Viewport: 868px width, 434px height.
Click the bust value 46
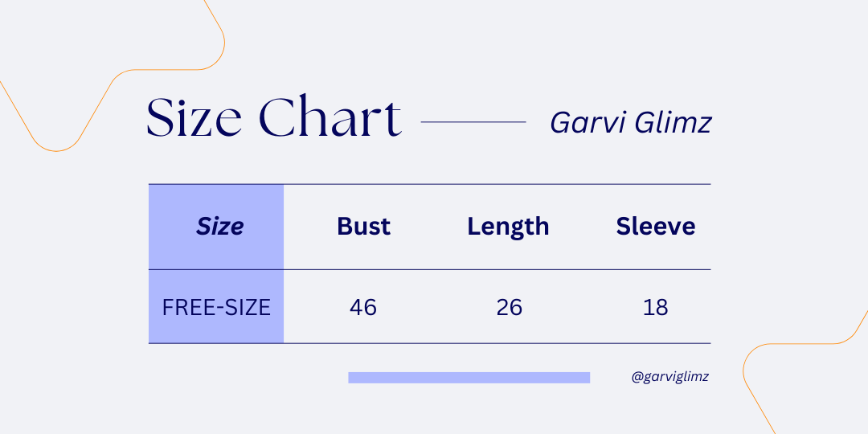click(x=363, y=307)
